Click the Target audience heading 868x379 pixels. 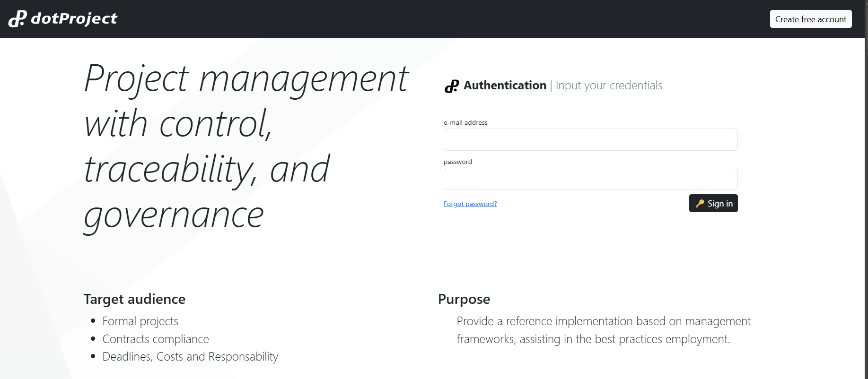click(134, 299)
